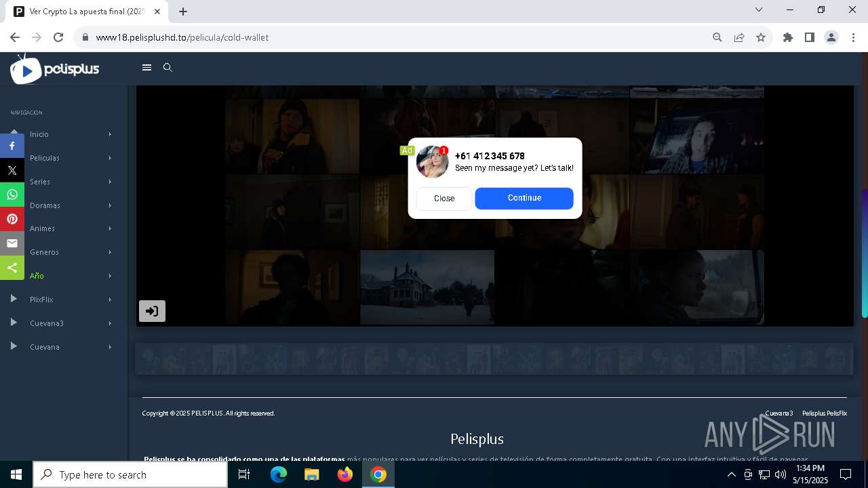Click the PlixFlix sidebar link
Viewport: 868px width, 488px height.
coord(41,300)
